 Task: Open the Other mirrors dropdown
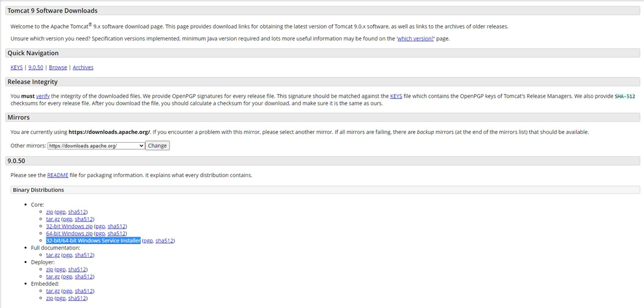pos(96,145)
